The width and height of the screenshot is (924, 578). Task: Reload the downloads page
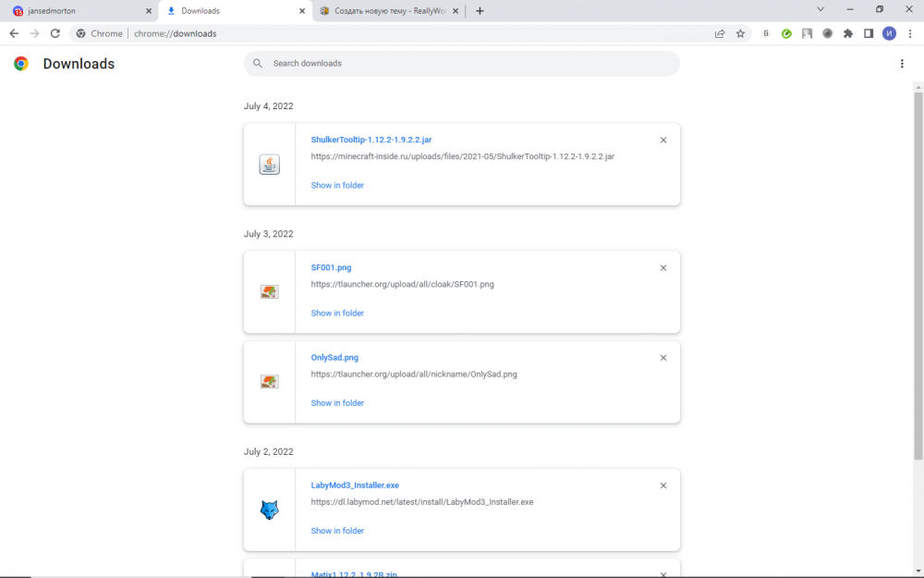tap(55, 33)
